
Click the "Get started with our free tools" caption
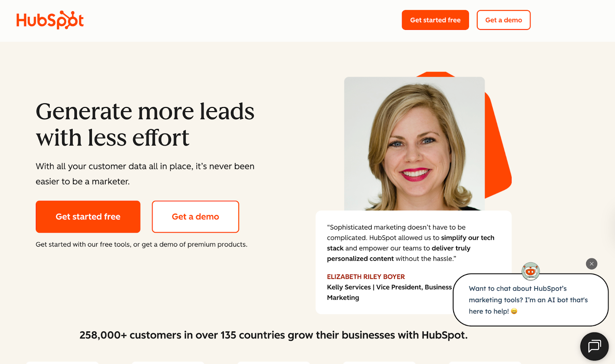pyautogui.click(x=141, y=245)
